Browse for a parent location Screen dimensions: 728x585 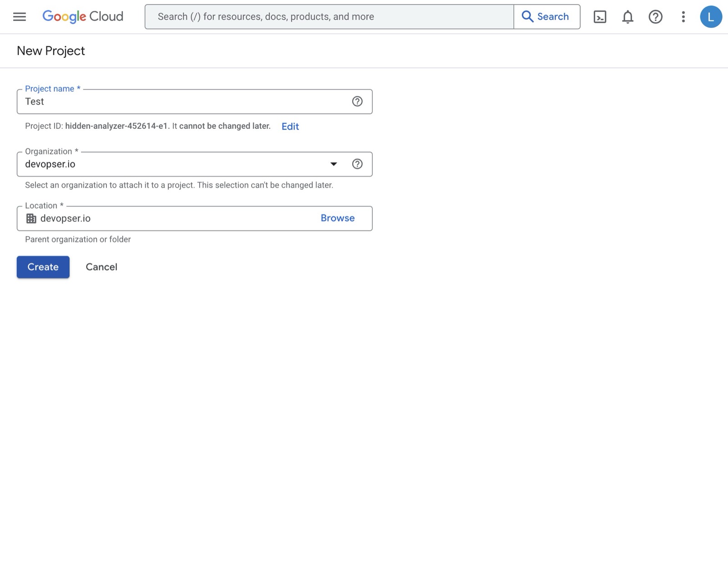[338, 218]
